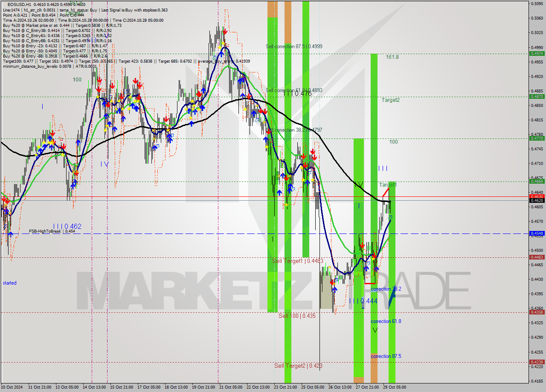
Task: Click the red 0.4350 price tag on axis
Action: 536,312
